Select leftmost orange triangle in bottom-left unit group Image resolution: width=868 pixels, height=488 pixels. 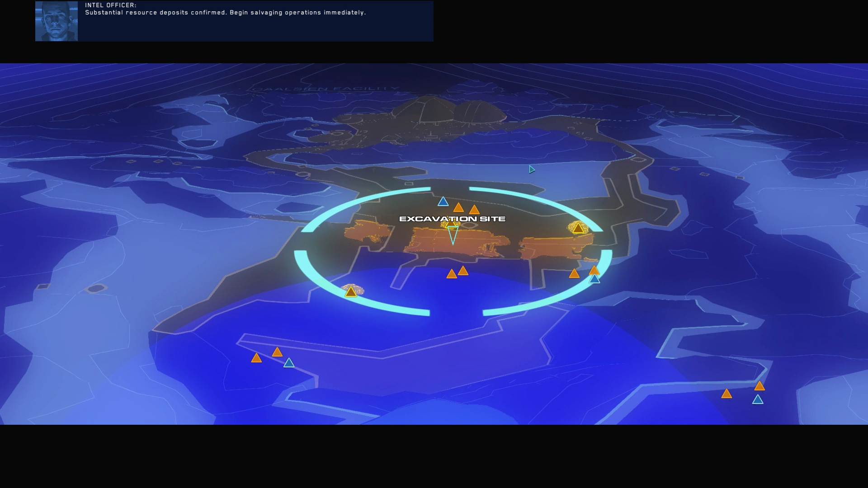click(x=256, y=359)
